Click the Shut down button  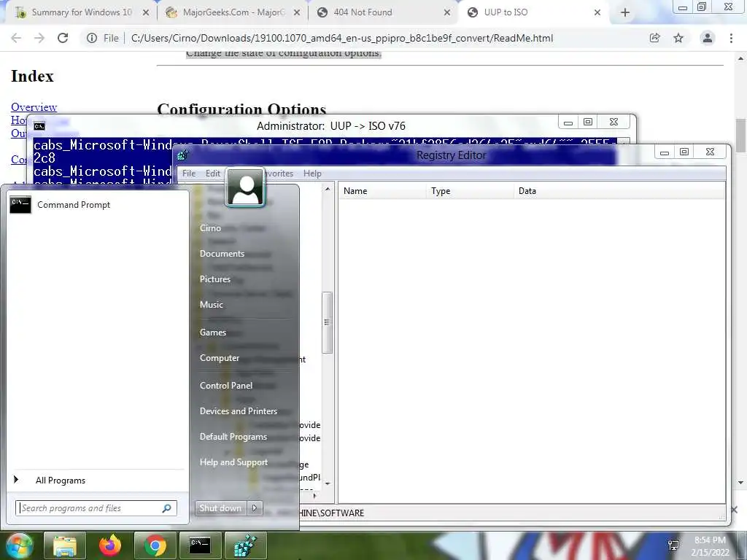pos(220,508)
